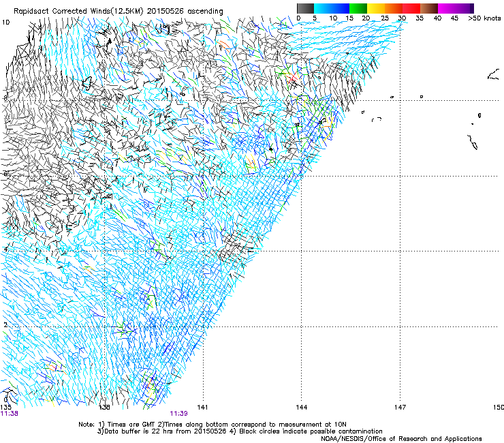Viewport: 504px width, 443px height.
Task: Click the red wind barbs near 144E 8.5N
Action: [293, 78]
